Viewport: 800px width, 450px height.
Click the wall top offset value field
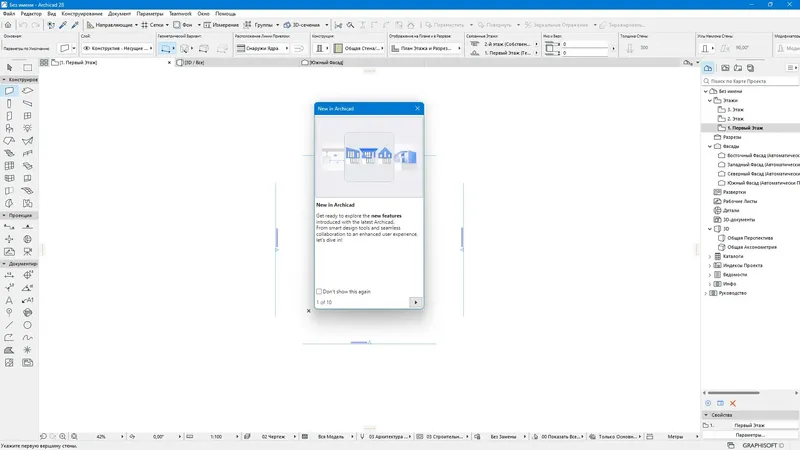pyautogui.click(x=586, y=44)
